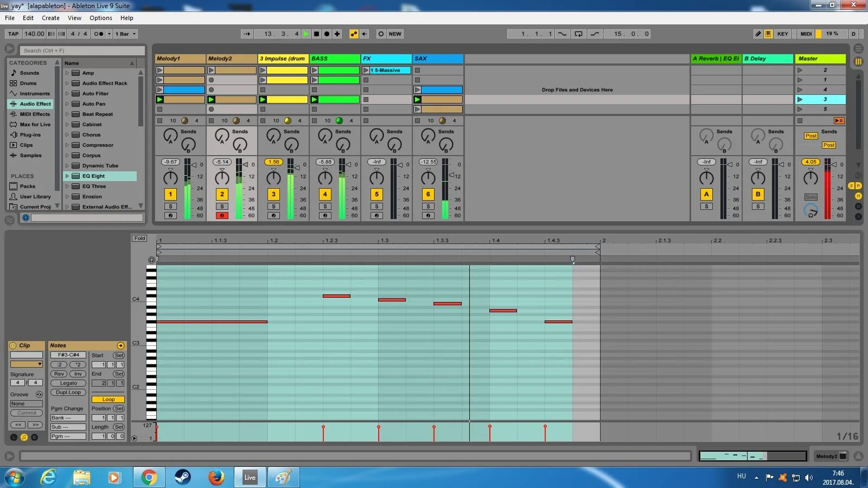Stop playback with the transport Stop button
The height and width of the screenshot is (488, 868).
[x=316, y=34]
